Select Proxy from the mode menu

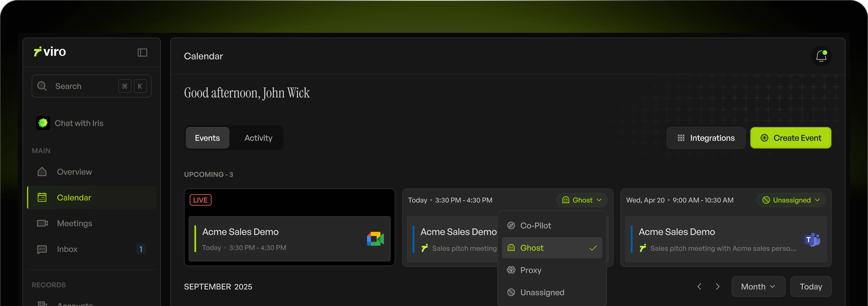(552, 270)
